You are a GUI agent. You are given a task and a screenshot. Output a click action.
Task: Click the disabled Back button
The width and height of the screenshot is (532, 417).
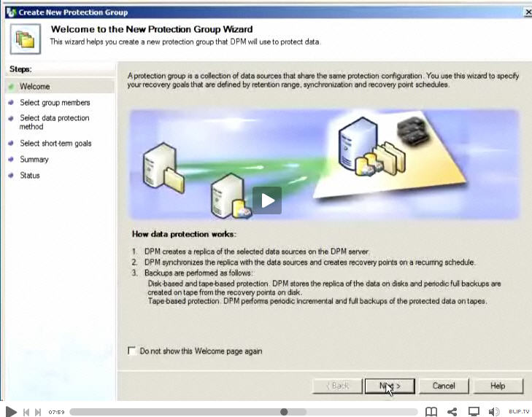[x=337, y=386]
